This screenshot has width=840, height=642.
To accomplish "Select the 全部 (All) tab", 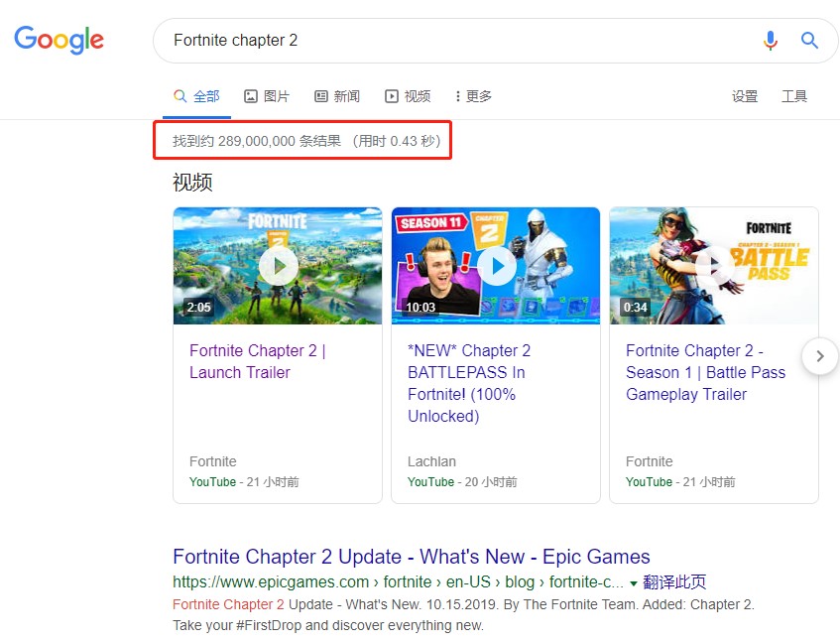I will point(196,96).
